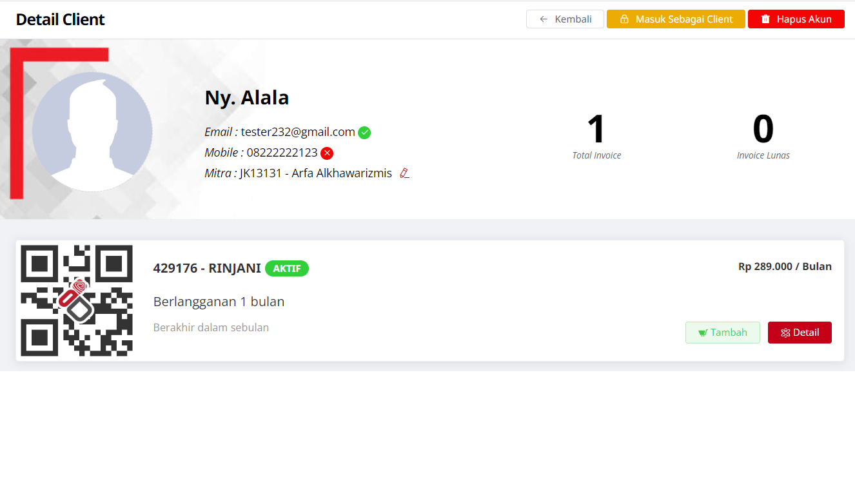855x504 pixels.
Task: Click Masuk Sebagai Client button
Action: (x=676, y=19)
